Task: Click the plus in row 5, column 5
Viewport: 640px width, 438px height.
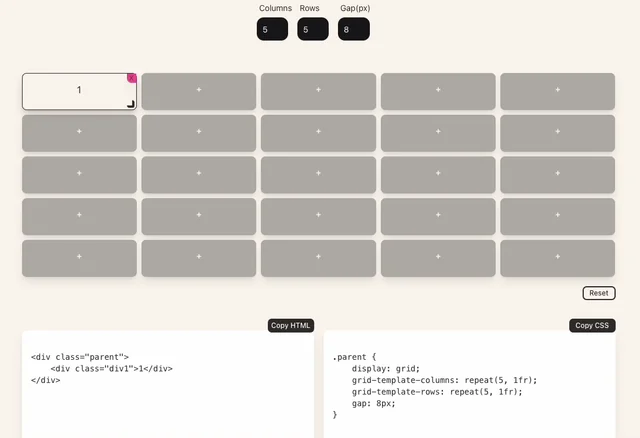Action: [x=557, y=258]
